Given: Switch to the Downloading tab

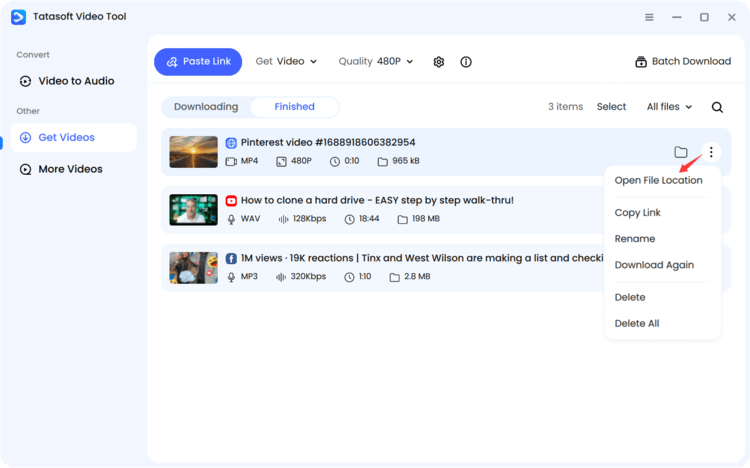Looking at the screenshot, I should (x=206, y=107).
